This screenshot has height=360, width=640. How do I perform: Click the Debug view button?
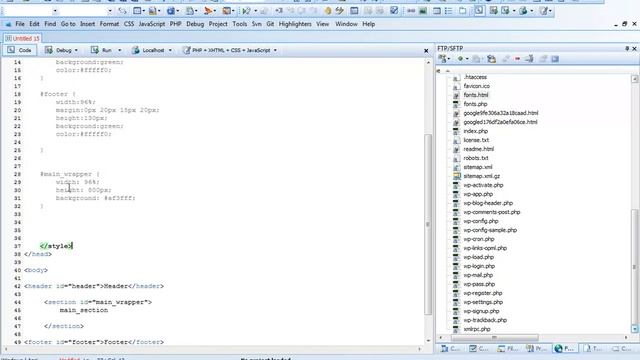[58, 50]
